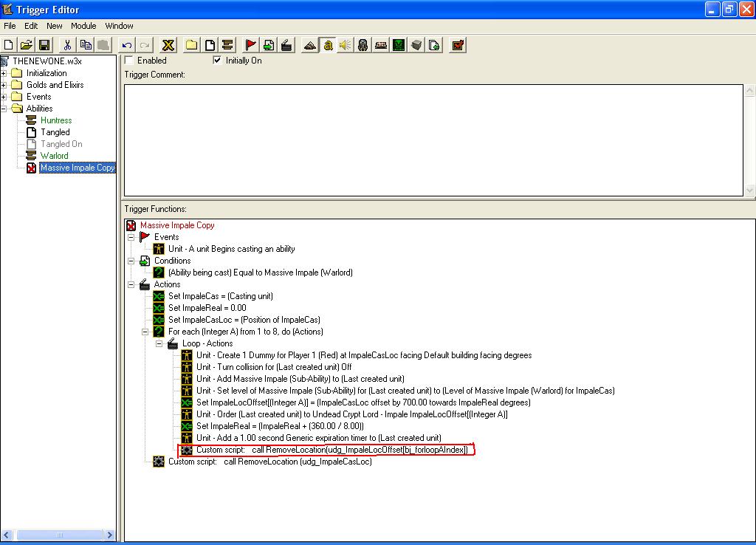Collapse the Abilities folder
Image resolution: width=756 pixels, height=545 pixels.
pyautogui.click(x=4, y=109)
